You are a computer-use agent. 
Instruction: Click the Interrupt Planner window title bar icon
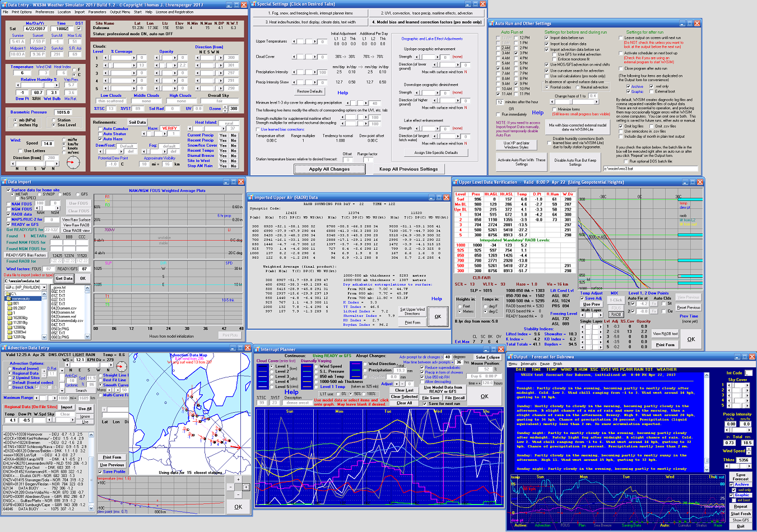pyautogui.click(x=257, y=349)
